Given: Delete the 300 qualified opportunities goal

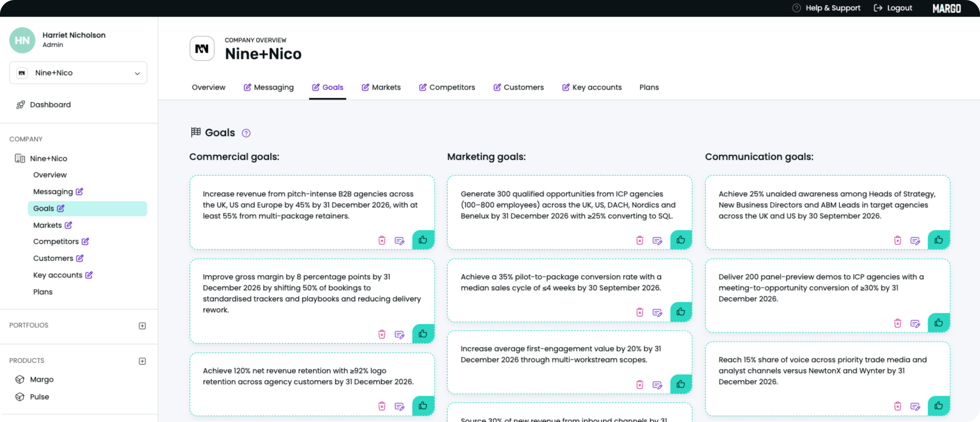Looking at the screenshot, I should click(640, 240).
